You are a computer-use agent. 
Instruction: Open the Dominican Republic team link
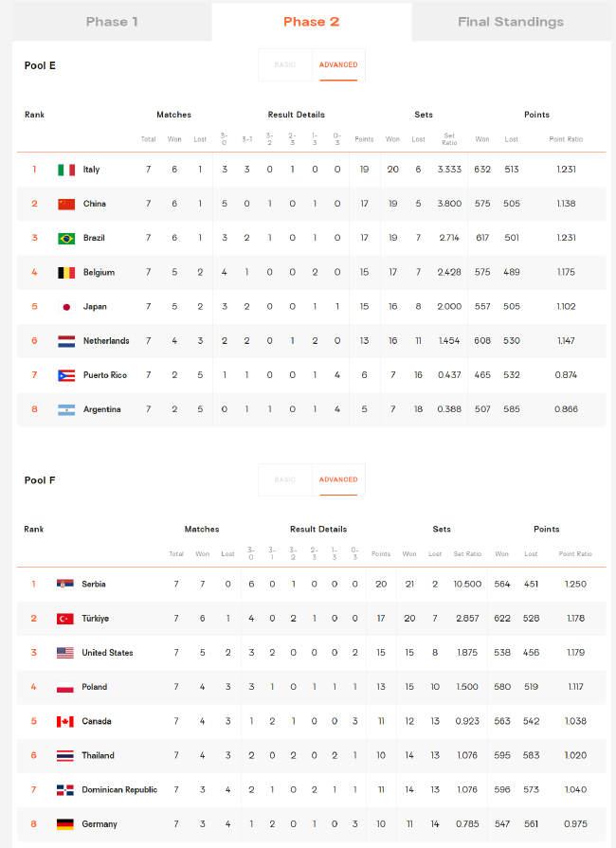point(119,789)
